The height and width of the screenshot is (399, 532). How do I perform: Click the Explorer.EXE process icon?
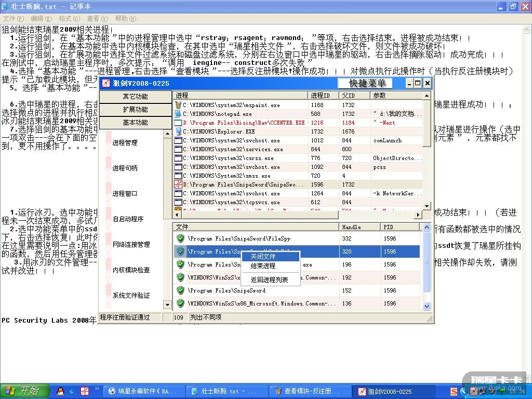click(x=178, y=131)
